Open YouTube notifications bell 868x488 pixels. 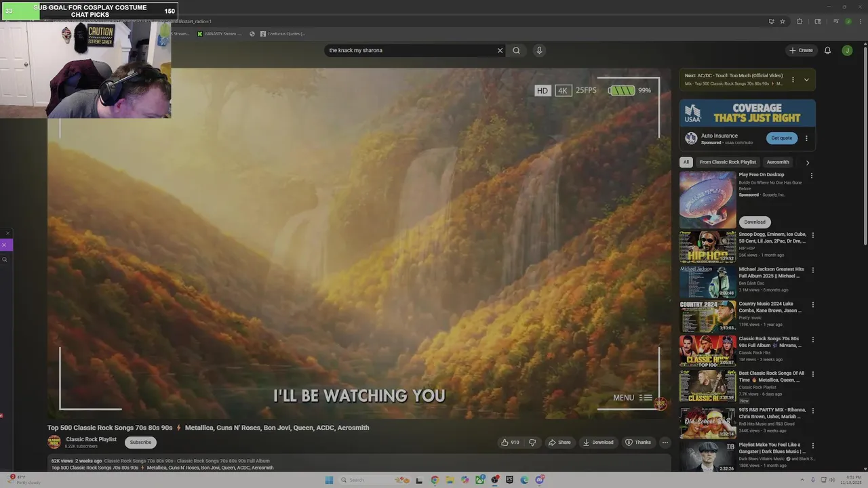click(x=827, y=50)
